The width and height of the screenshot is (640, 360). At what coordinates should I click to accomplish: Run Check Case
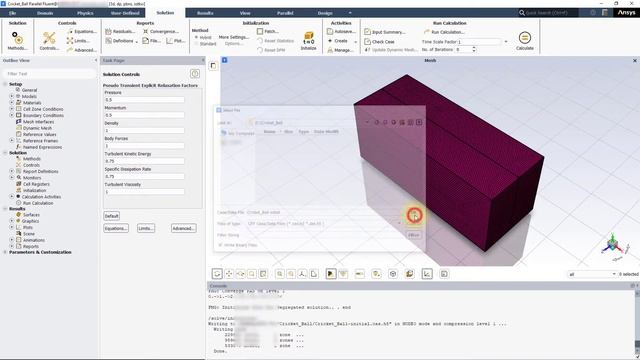(380, 42)
